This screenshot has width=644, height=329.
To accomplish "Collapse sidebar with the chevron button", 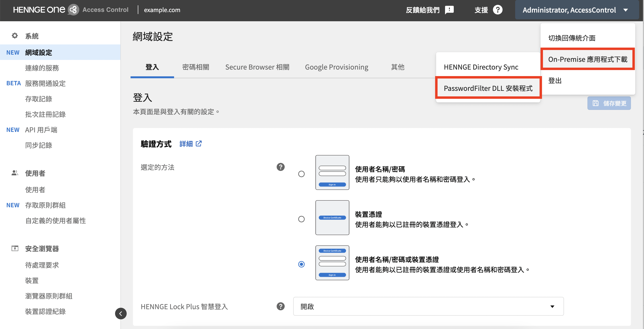I will [x=121, y=314].
